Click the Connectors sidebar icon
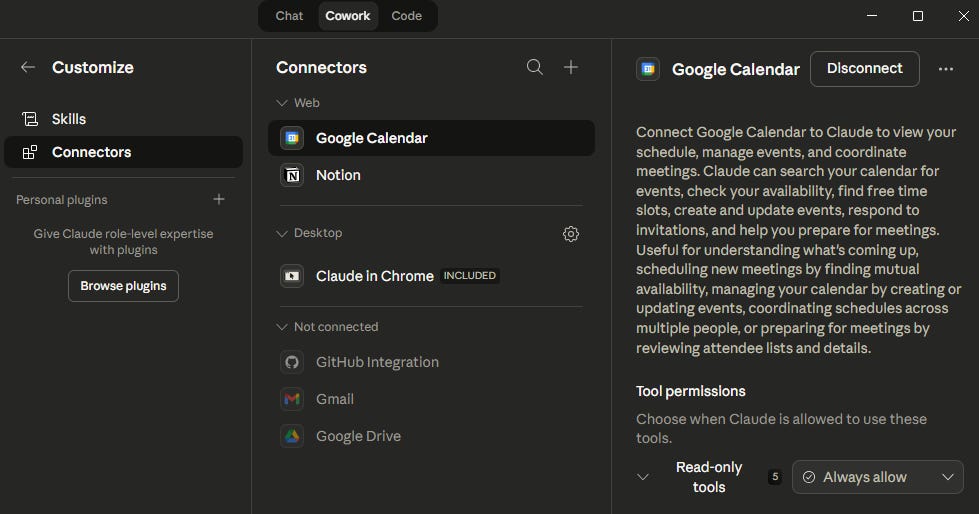The width and height of the screenshot is (979, 514). [29, 152]
